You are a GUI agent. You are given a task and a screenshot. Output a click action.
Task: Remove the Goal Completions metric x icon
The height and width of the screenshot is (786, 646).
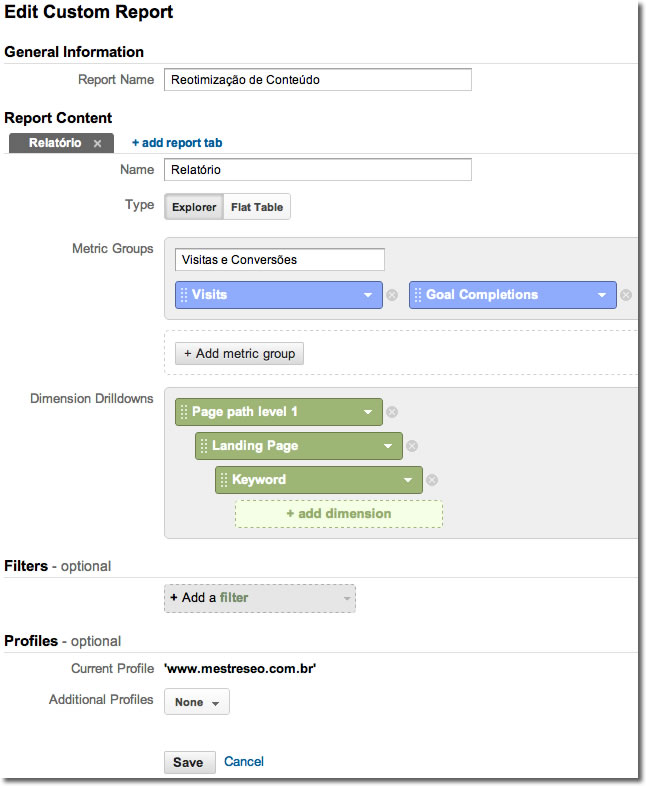tap(626, 295)
